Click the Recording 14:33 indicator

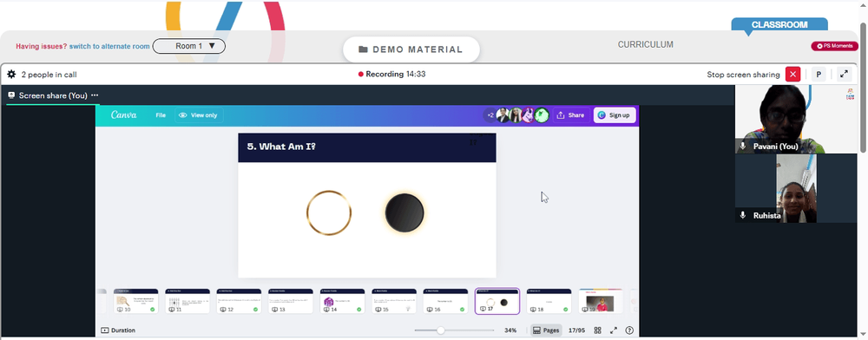tap(392, 74)
